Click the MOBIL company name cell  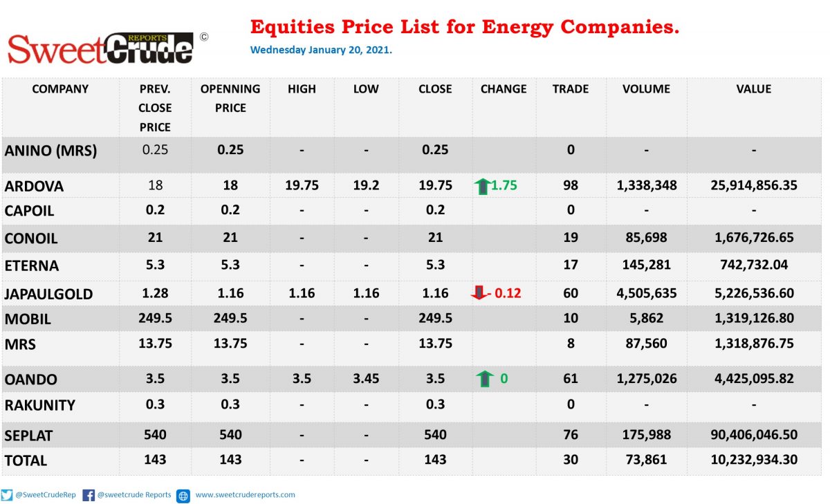click(28, 319)
